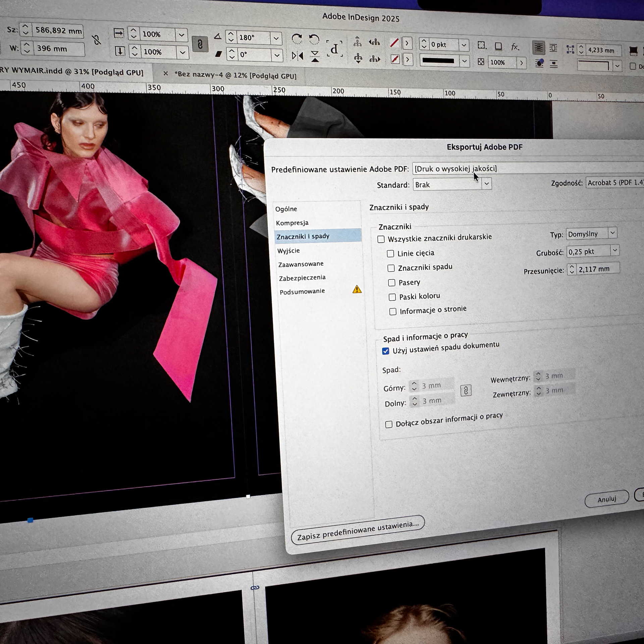Check Wszystkie znaczniki drukarskie

coord(381,239)
